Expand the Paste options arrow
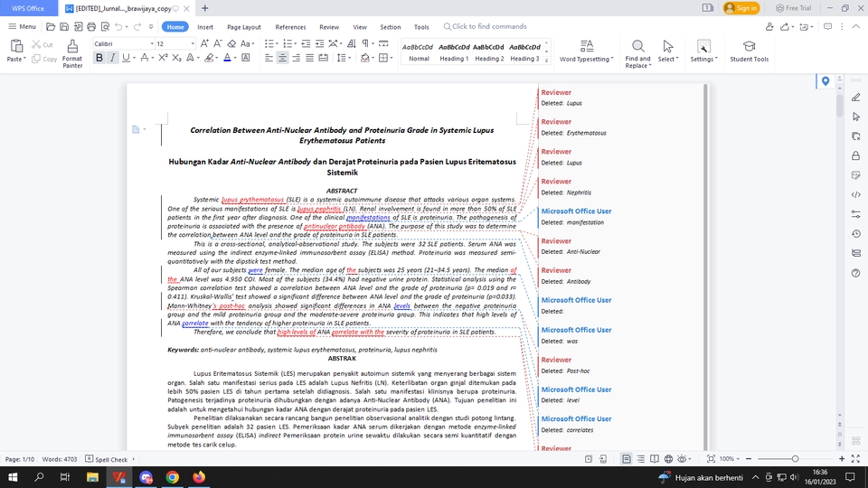 tap(24, 59)
